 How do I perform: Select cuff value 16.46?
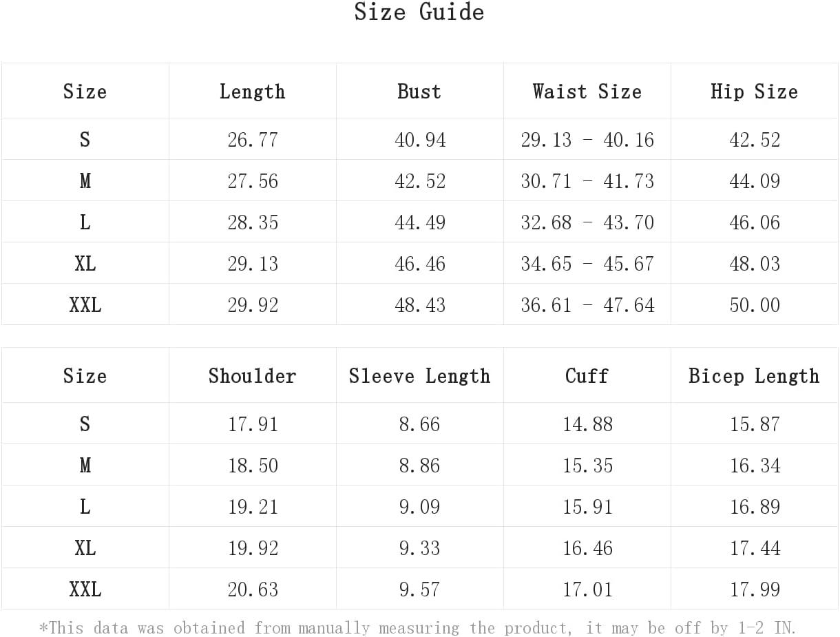click(x=587, y=548)
